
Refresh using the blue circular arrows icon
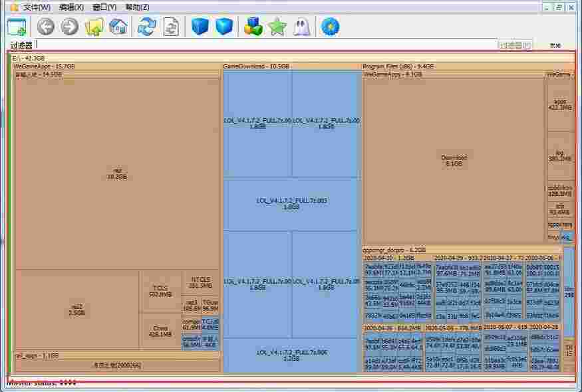tap(146, 27)
